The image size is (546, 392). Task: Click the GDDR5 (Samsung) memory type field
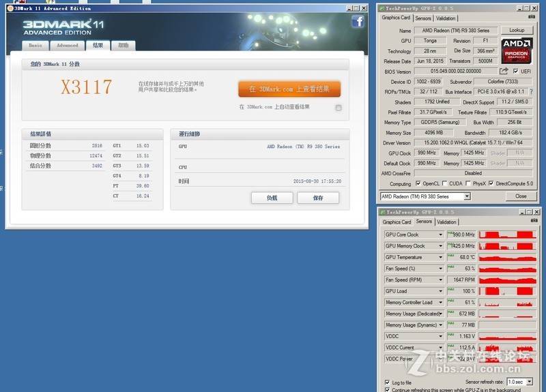pos(440,123)
